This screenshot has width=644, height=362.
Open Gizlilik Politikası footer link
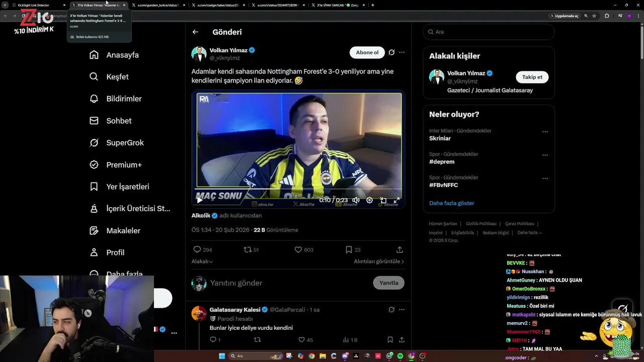pos(481,224)
